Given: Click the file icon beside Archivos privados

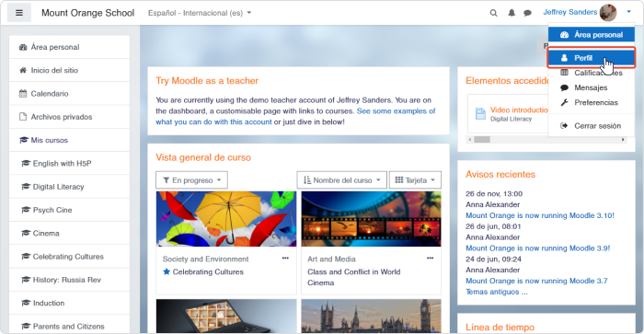Looking at the screenshot, I should point(23,117).
